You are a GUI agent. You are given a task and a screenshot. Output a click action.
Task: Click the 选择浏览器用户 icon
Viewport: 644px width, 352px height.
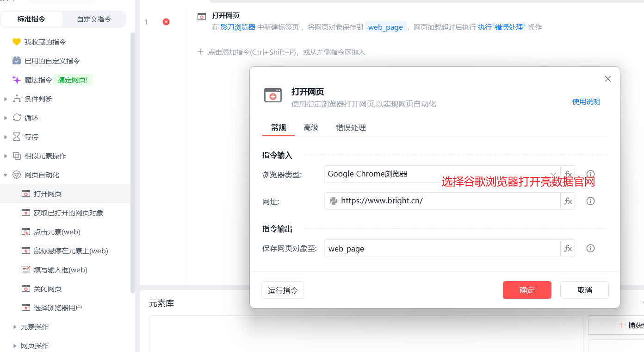pos(26,308)
